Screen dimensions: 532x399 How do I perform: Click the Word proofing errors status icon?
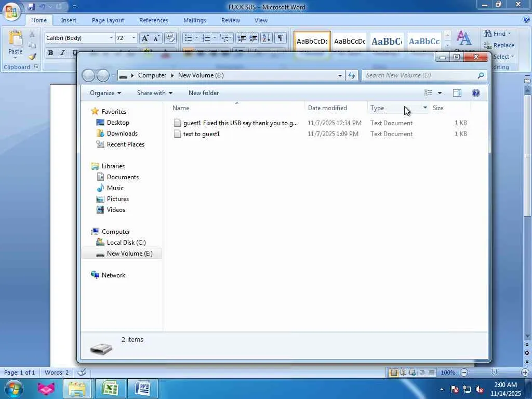tap(82, 373)
